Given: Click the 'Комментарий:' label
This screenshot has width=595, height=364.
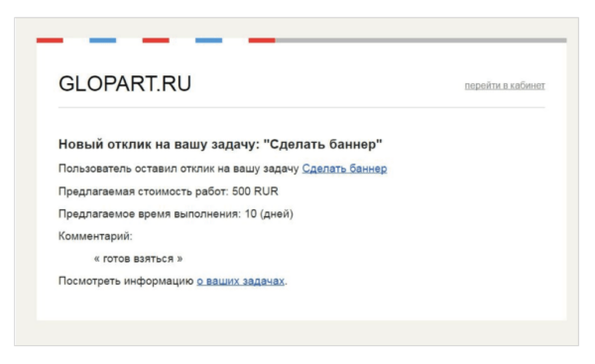Looking at the screenshot, I should [95, 236].
